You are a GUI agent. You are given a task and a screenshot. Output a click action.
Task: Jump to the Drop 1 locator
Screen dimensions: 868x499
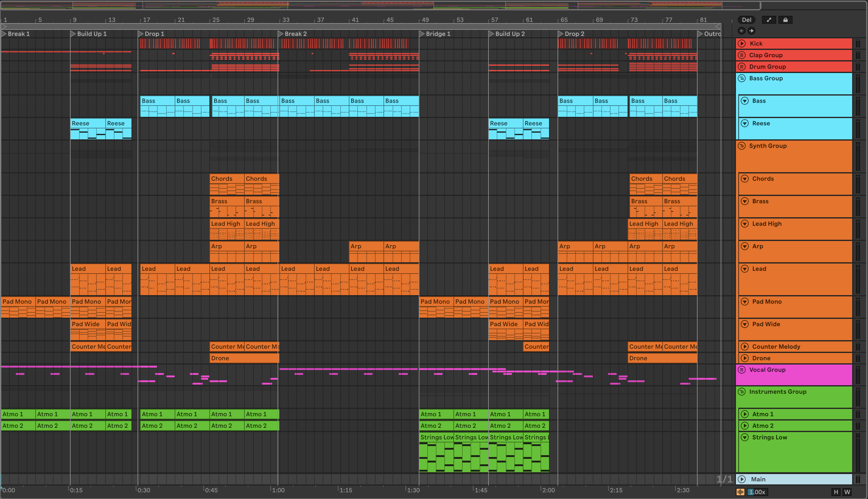coord(140,33)
